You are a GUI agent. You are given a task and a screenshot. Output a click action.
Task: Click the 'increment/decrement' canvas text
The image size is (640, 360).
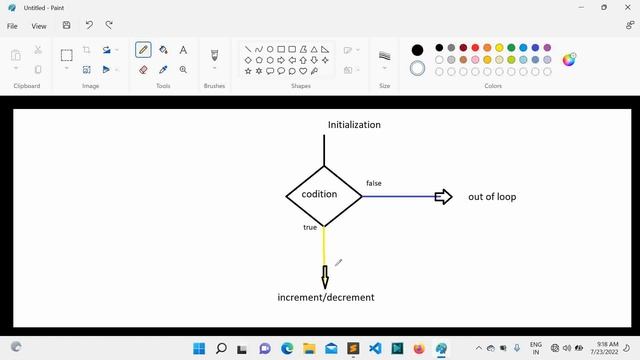pos(326,297)
